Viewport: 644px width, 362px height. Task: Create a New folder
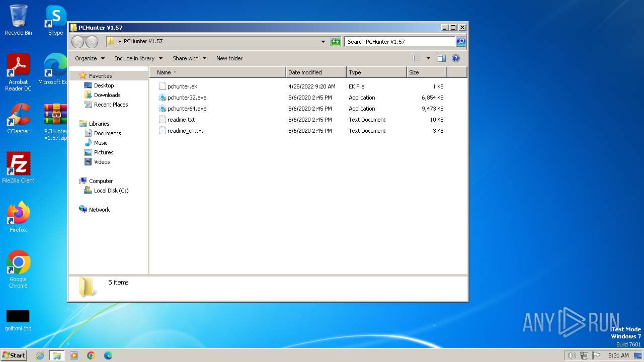pyautogui.click(x=229, y=58)
